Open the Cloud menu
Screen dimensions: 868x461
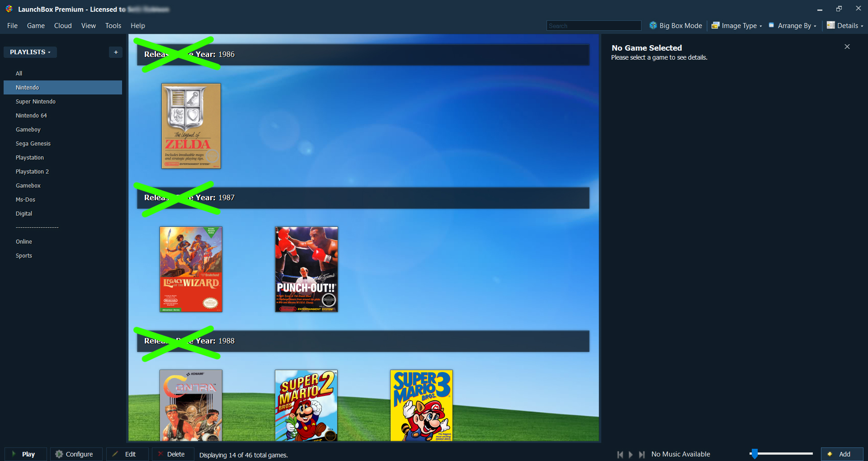(x=63, y=26)
